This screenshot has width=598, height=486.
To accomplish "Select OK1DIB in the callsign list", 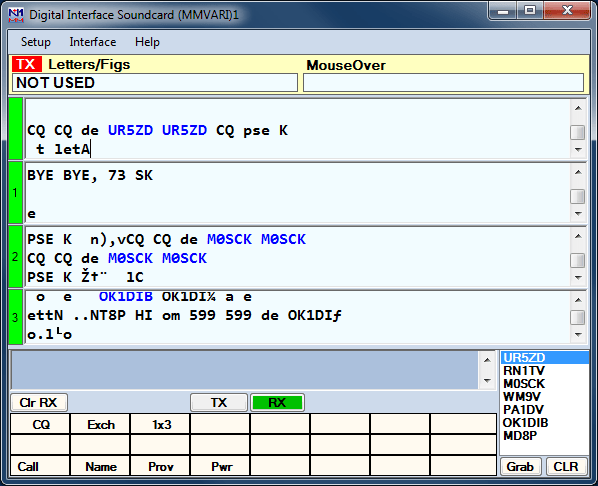I will [545, 422].
